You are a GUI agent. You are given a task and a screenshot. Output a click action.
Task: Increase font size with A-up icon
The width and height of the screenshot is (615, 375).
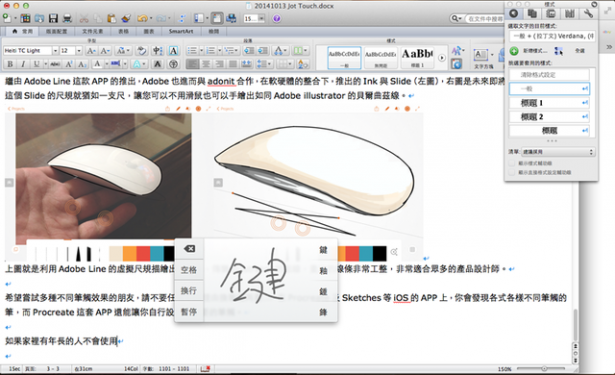coord(91,51)
